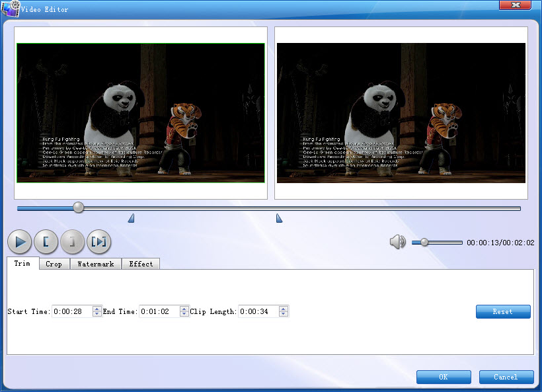The height and width of the screenshot is (392, 542).
Task: Confirm edits with OK button
Action: pos(444,377)
